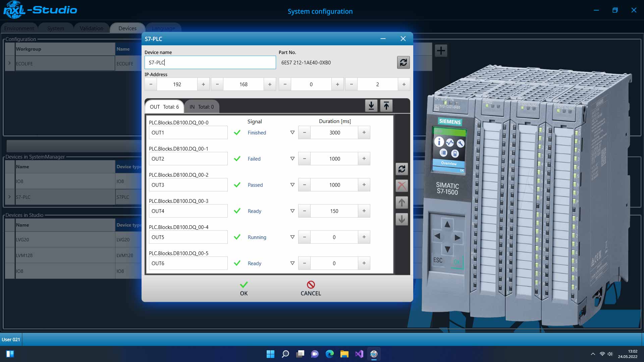Increase the OUT1 duration of 3000 with plus
The width and height of the screenshot is (644, 362).
tap(364, 133)
